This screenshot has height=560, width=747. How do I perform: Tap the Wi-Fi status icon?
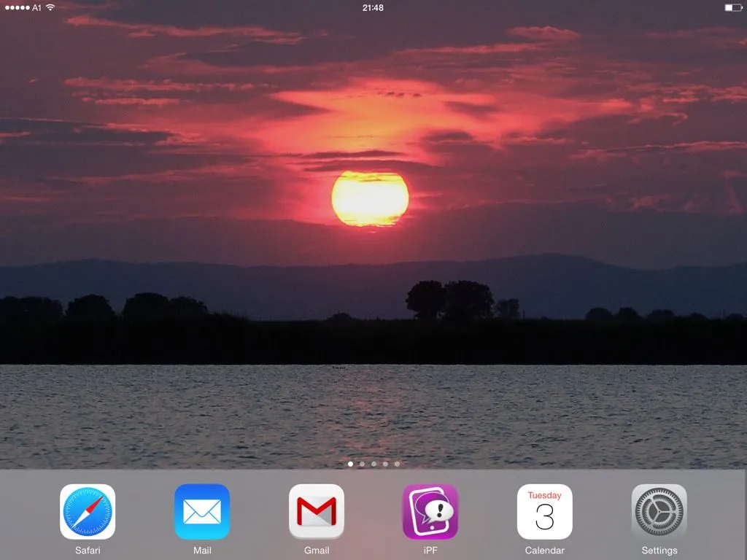pyautogui.click(x=50, y=7)
